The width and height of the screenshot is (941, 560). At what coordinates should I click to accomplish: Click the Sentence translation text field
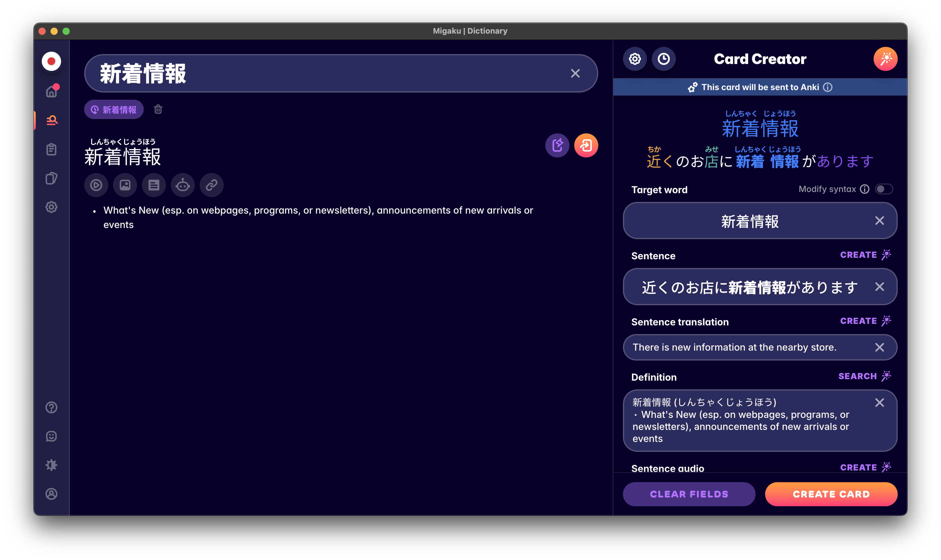(x=760, y=347)
